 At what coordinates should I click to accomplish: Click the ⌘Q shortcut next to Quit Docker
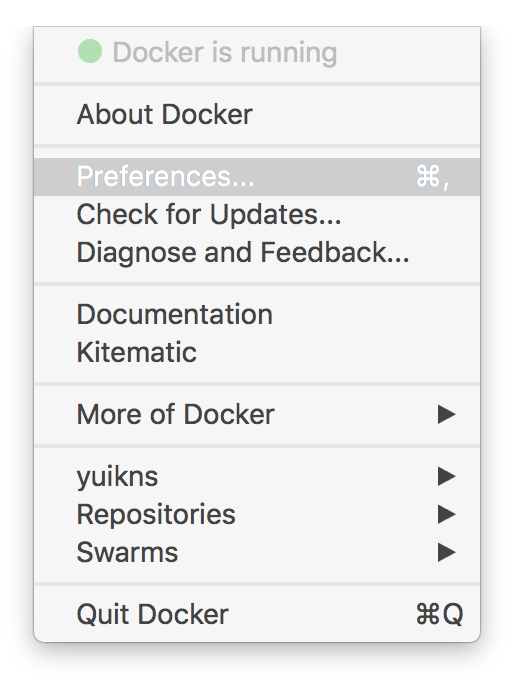point(439,614)
